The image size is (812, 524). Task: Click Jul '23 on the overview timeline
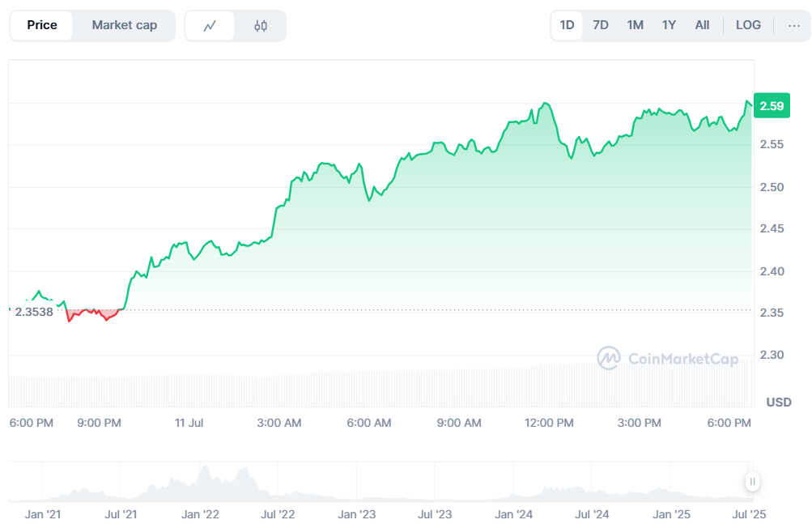(435, 513)
